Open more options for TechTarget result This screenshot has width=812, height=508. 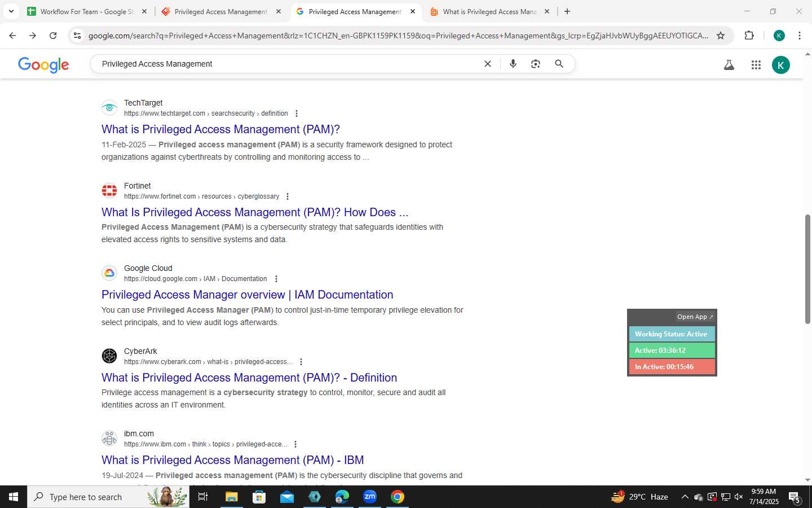click(297, 113)
